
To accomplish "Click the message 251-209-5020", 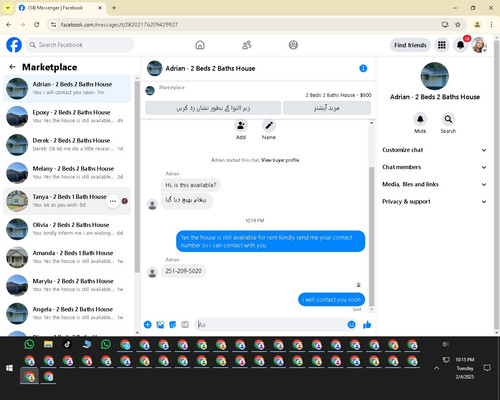I will (x=183, y=271).
